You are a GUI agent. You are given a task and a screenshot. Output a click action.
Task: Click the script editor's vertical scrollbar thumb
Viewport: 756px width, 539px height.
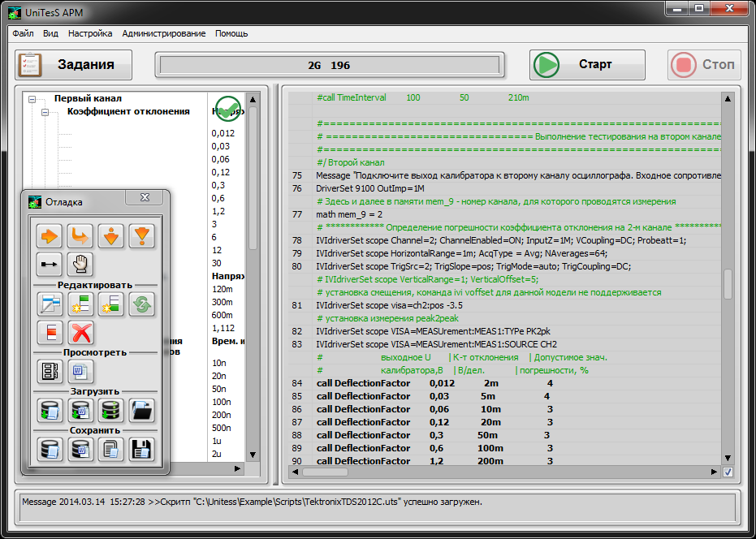(x=728, y=283)
